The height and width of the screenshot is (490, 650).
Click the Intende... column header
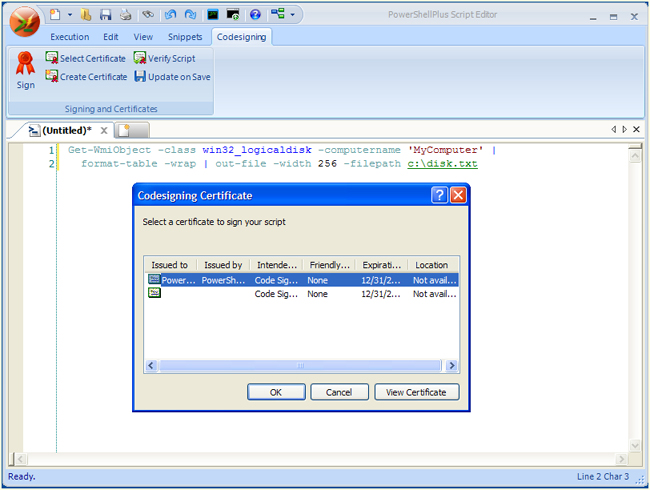coord(276,265)
